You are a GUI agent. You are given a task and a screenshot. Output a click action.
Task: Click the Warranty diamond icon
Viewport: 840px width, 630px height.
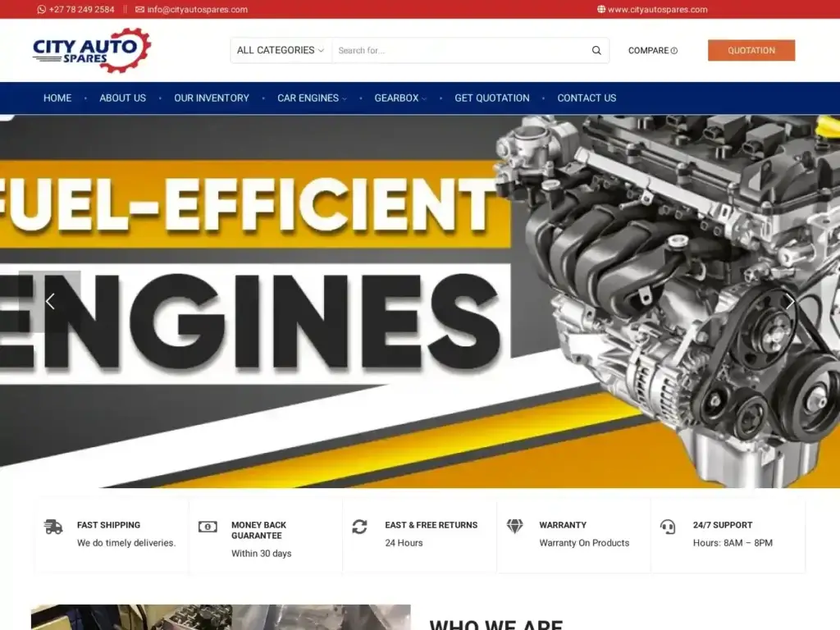(515, 526)
